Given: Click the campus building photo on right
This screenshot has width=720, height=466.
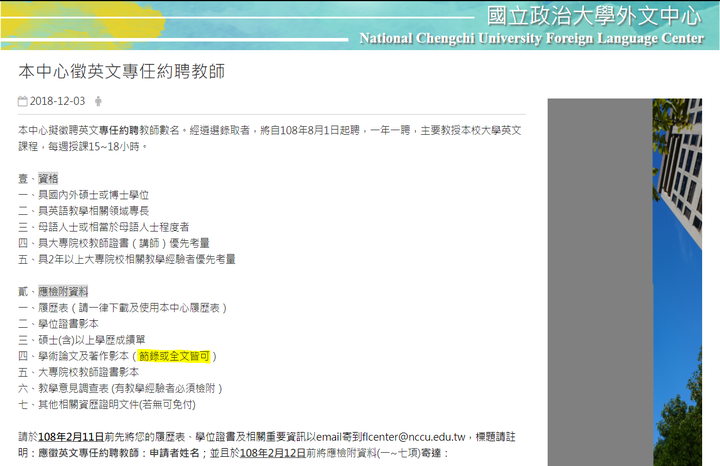Looking at the screenshot, I should [x=677, y=282].
